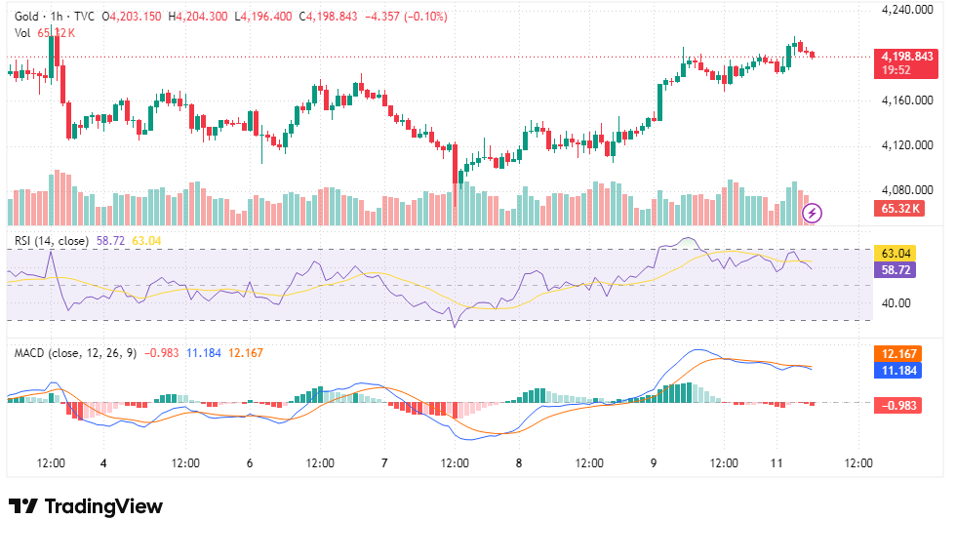This screenshot has height=560, width=956.
Task: Click date label 7 on the time axis
Action: tap(384, 463)
